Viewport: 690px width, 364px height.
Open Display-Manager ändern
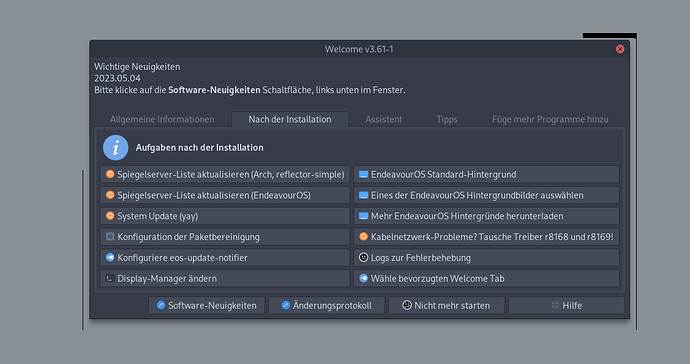[225, 278]
